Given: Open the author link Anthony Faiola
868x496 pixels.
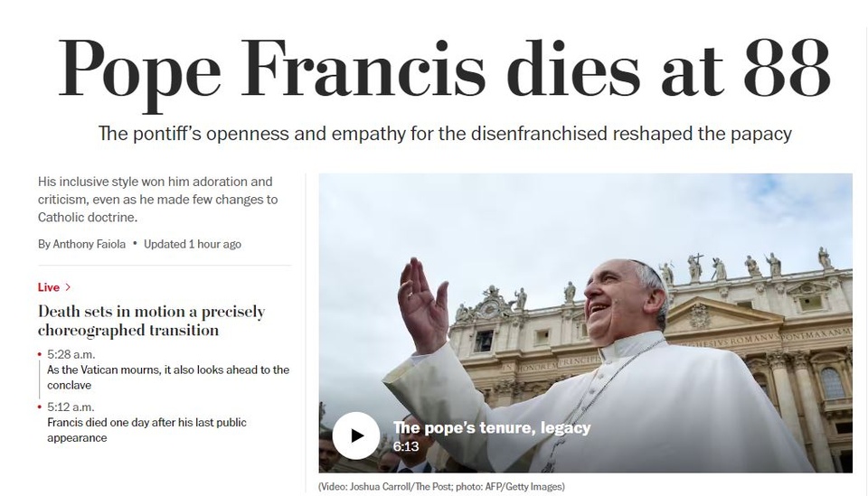Looking at the screenshot, I should [x=90, y=244].
